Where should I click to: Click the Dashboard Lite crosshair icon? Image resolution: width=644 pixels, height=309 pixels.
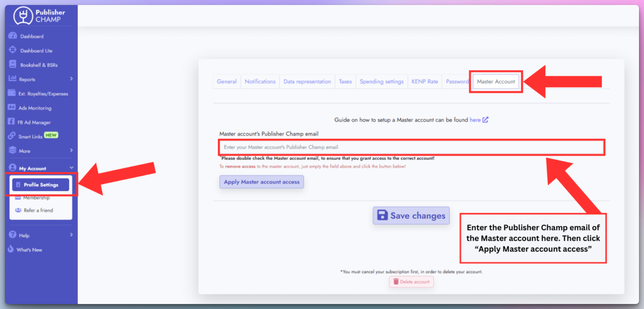(12, 50)
